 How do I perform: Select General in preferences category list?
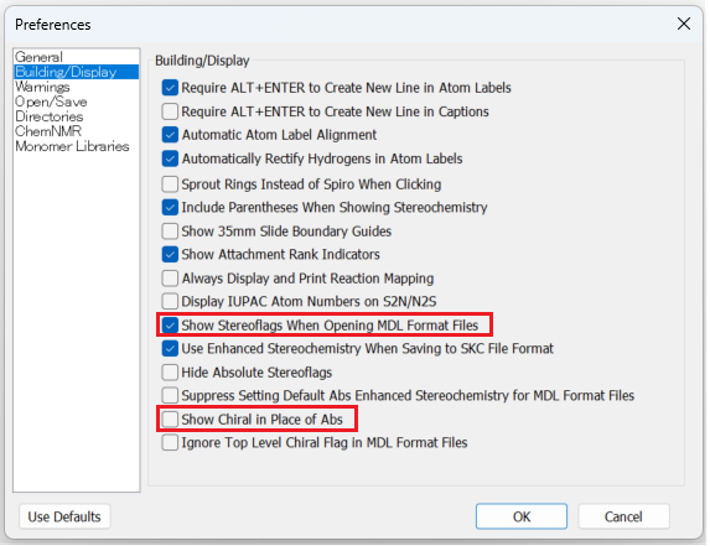pos(39,57)
